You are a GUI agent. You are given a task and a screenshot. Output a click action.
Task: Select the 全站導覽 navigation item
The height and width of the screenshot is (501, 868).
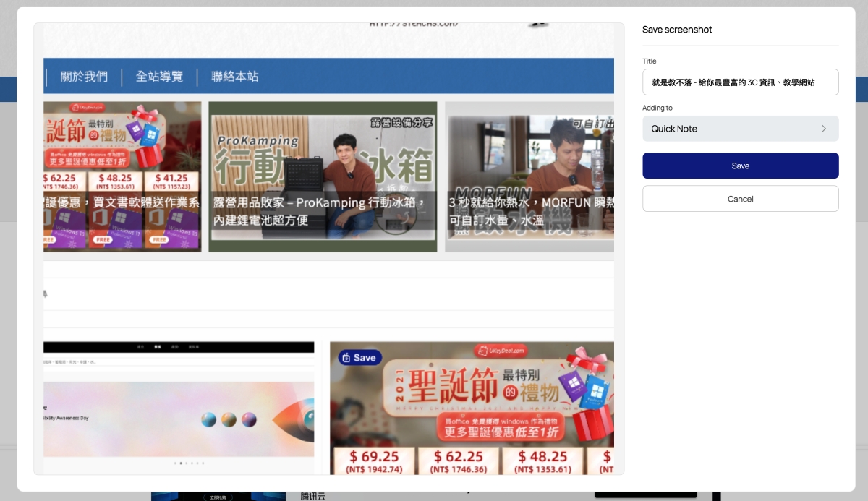[159, 76]
